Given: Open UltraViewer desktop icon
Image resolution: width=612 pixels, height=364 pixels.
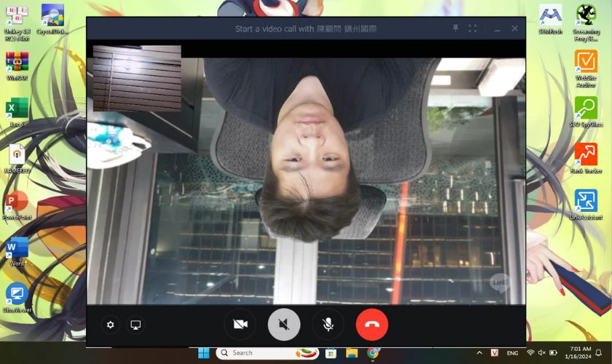Looking at the screenshot, I should [x=17, y=298].
